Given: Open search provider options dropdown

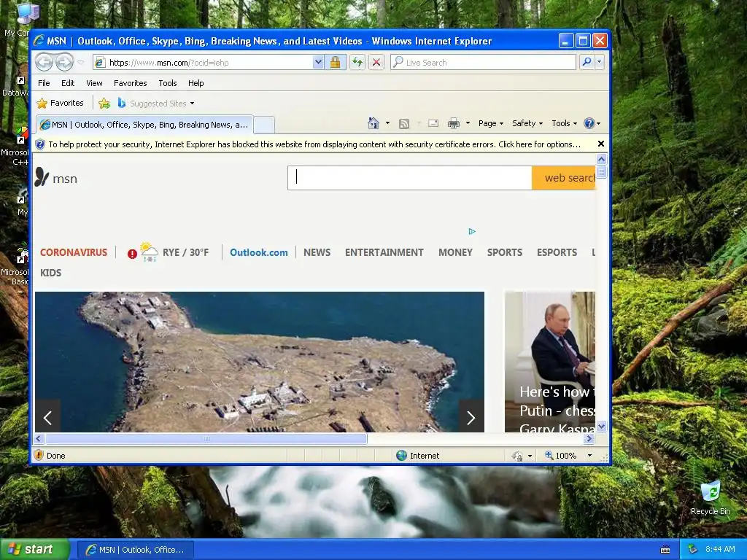Looking at the screenshot, I should [x=600, y=62].
